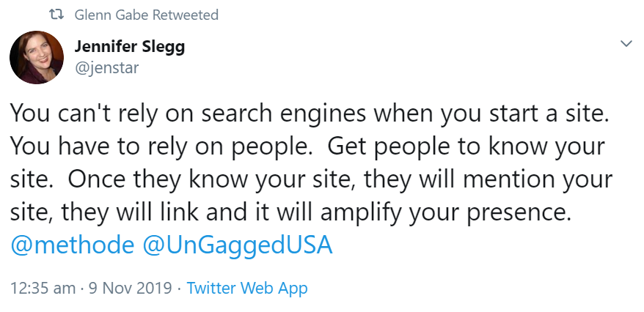This screenshot has height=312, width=644.
Task: Click the 9 Nov 2019 date
Action: pyautogui.click(x=130, y=288)
